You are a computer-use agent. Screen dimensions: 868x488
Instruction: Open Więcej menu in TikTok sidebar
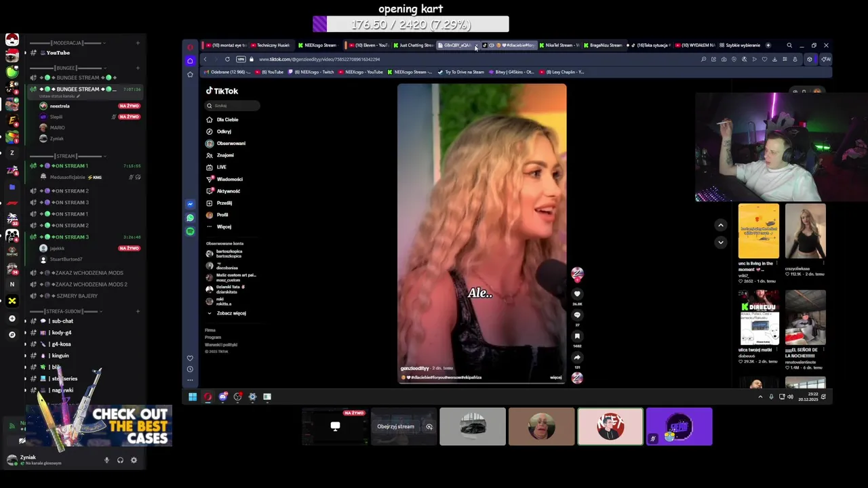[219, 226]
